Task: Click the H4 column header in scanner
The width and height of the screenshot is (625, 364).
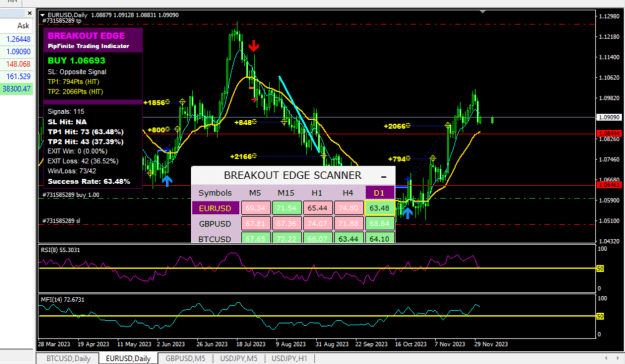Action: tap(348, 193)
